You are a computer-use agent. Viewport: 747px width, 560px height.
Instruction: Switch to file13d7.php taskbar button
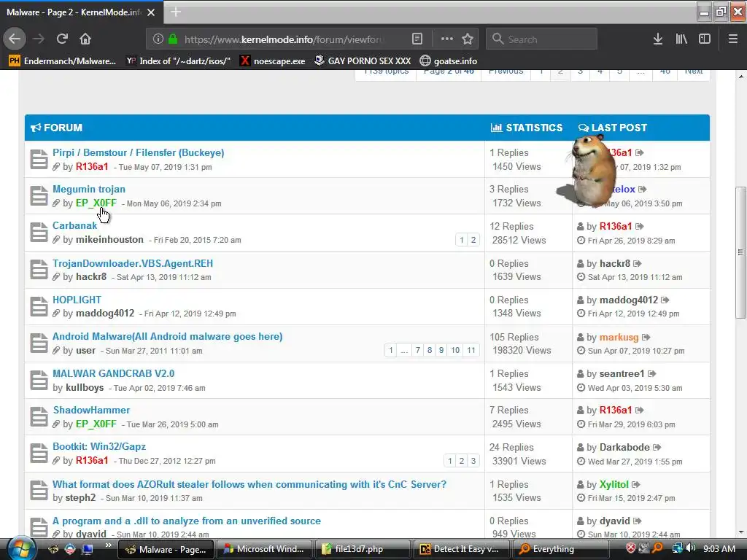tap(361, 549)
